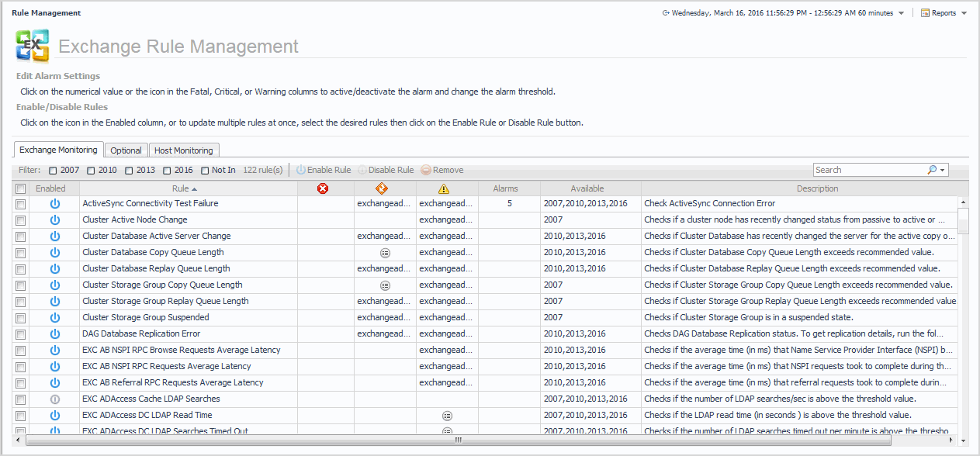Screen dimensions: 980x456
Task: Toggle enabled icon for Cluster Storage Group Replay Queue Length
Action: tap(54, 301)
